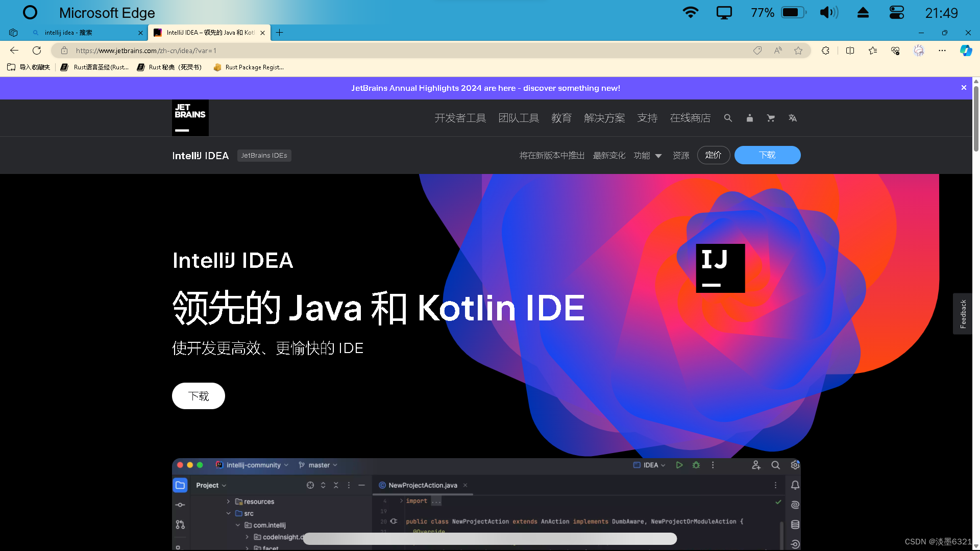The width and height of the screenshot is (980, 551).
Task: View site information lock icon
Action: tap(64, 51)
